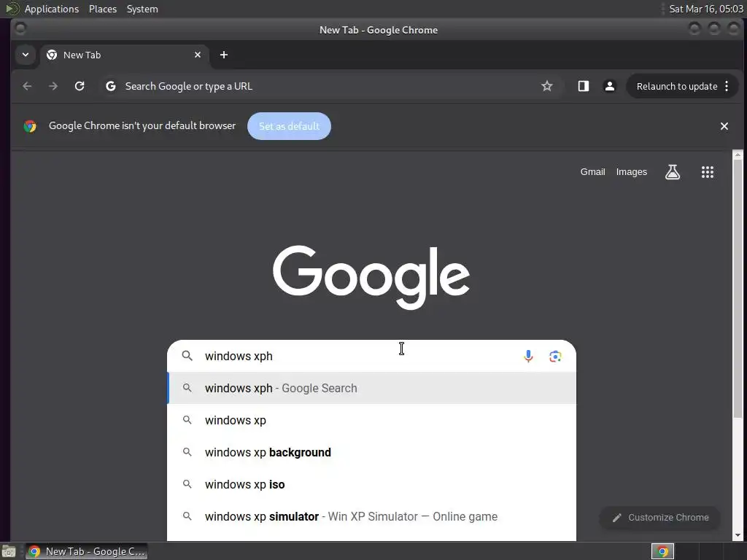Click the Google logo
The image size is (747, 560).
click(371, 277)
